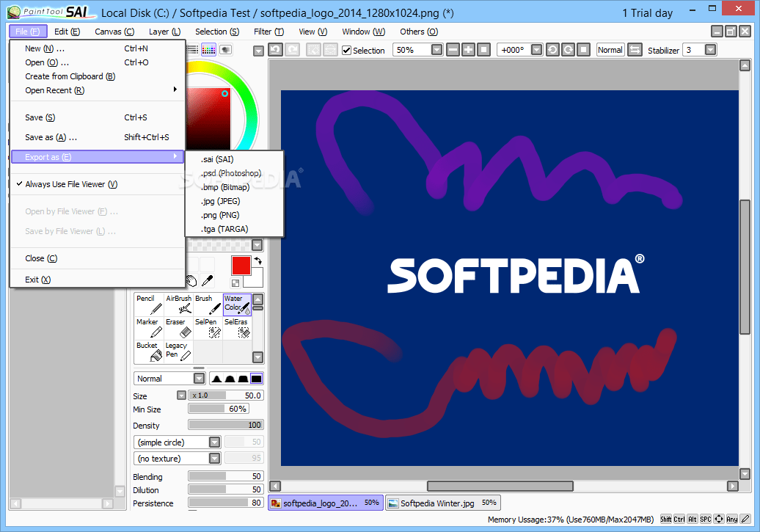The width and height of the screenshot is (760, 532).
Task: Click Exit in the File menu
Action: tap(97, 280)
